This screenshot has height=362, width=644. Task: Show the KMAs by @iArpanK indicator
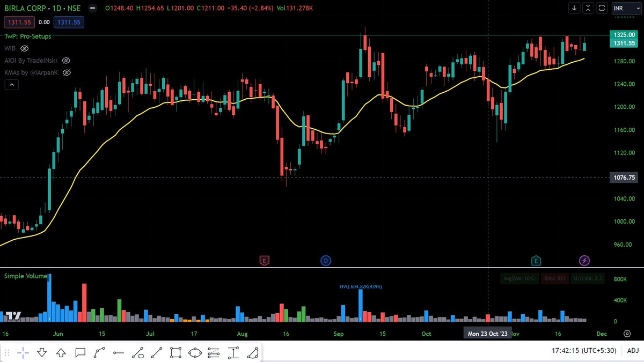click(67, 72)
